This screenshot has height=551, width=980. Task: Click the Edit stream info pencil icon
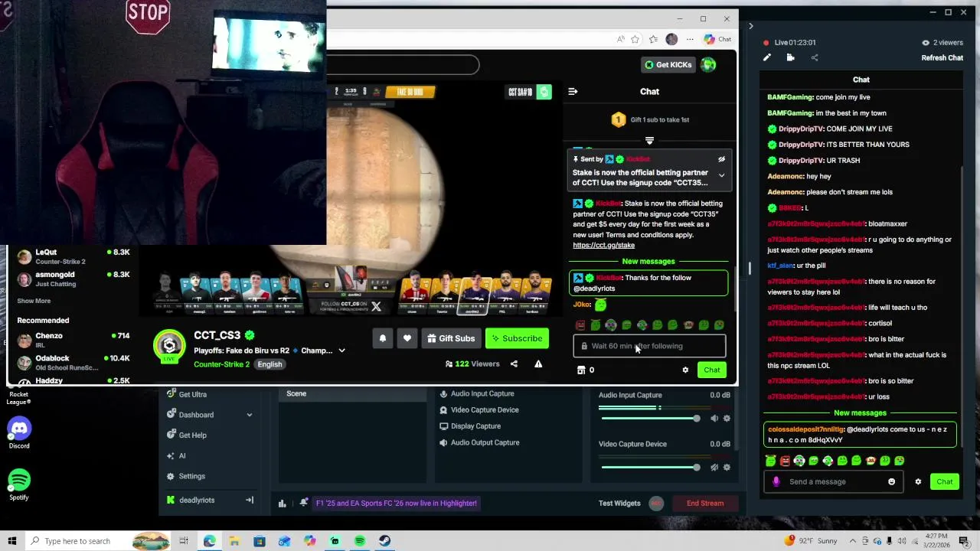pos(766,57)
